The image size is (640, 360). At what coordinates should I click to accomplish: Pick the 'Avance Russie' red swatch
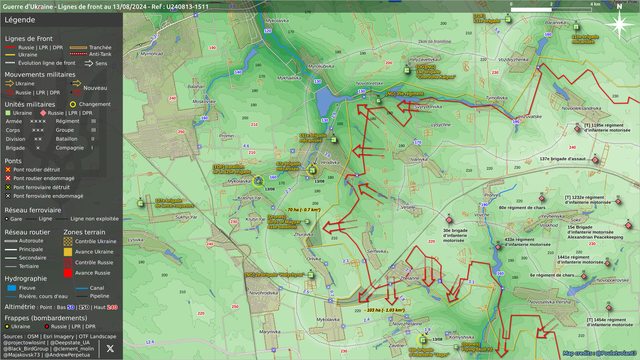click(68, 273)
